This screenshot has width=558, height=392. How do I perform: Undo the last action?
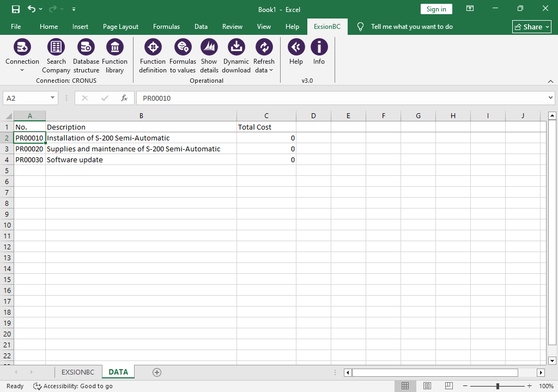point(31,9)
